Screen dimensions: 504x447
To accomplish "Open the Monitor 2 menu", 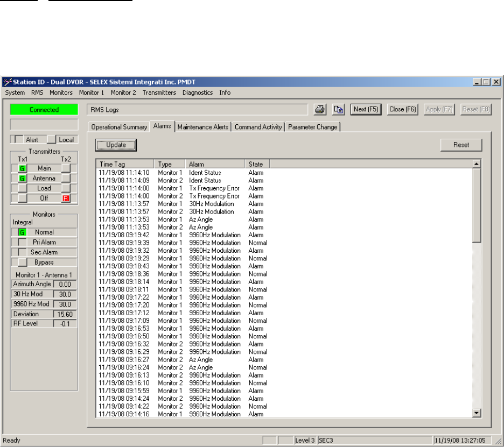I will coord(123,93).
